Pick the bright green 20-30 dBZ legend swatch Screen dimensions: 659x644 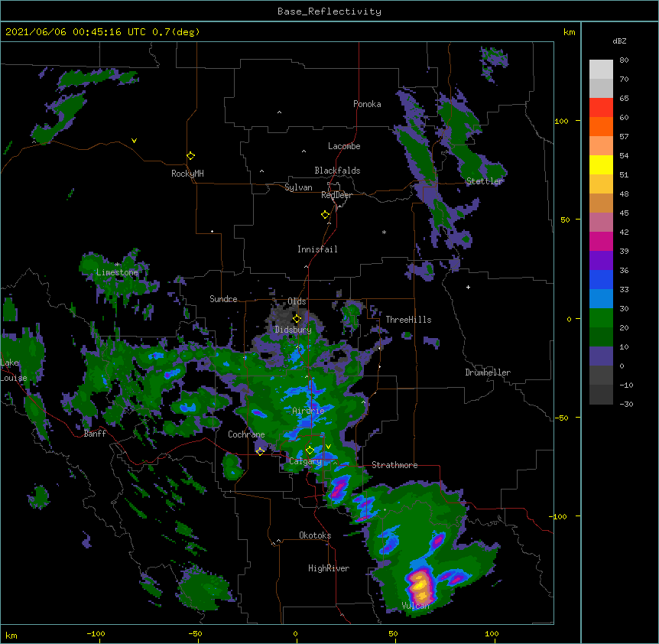(x=601, y=318)
